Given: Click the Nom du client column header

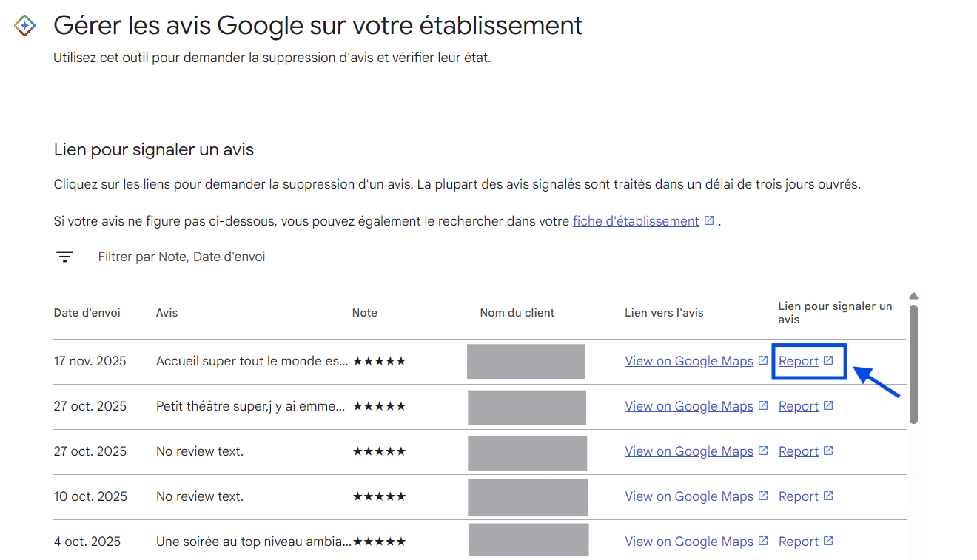Looking at the screenshot, I should click(x=517, y=312).
